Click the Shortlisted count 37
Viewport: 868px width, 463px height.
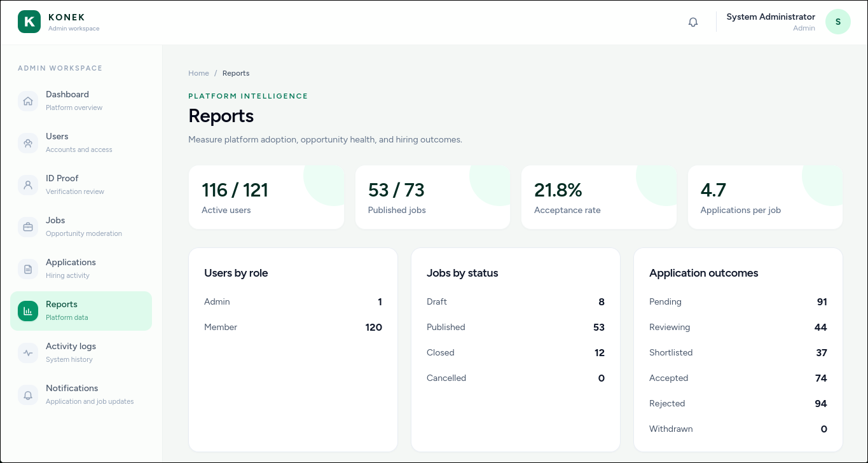tap(822, 352)
